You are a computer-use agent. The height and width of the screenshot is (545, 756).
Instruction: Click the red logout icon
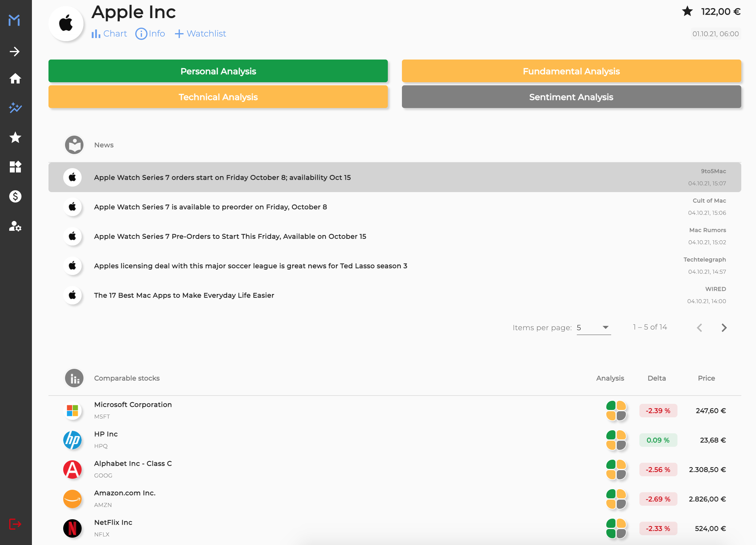coord(15,524)
